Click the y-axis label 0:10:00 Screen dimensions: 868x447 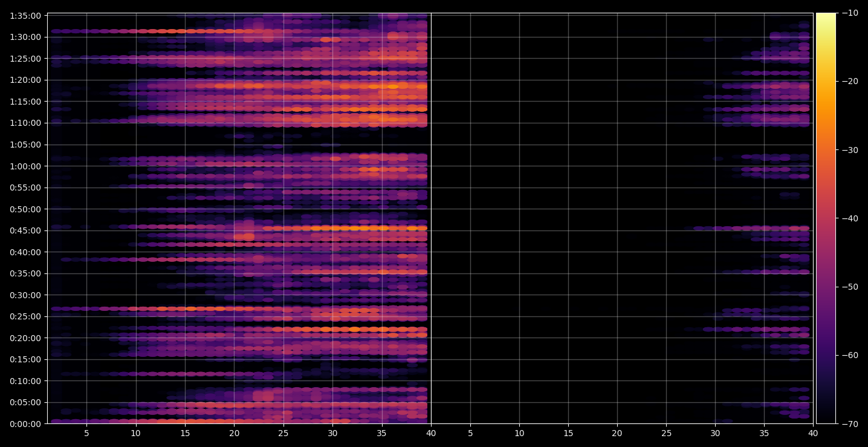pos(25,381)
